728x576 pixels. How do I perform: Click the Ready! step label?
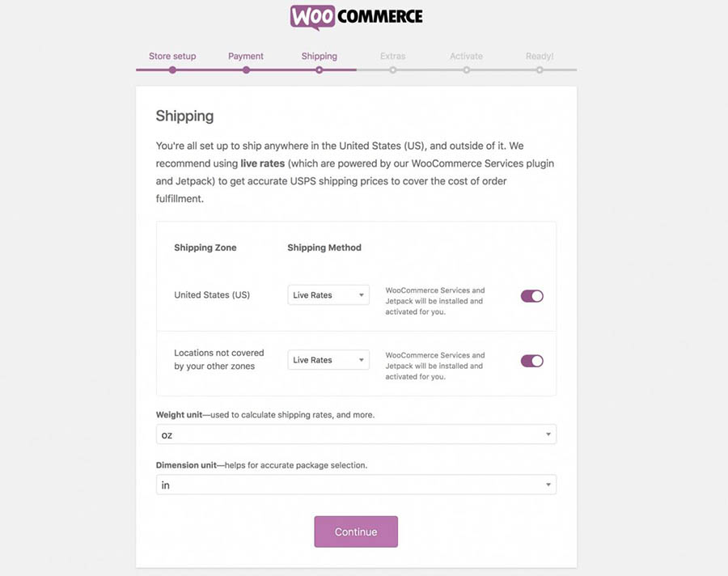(x=540, y=57)
